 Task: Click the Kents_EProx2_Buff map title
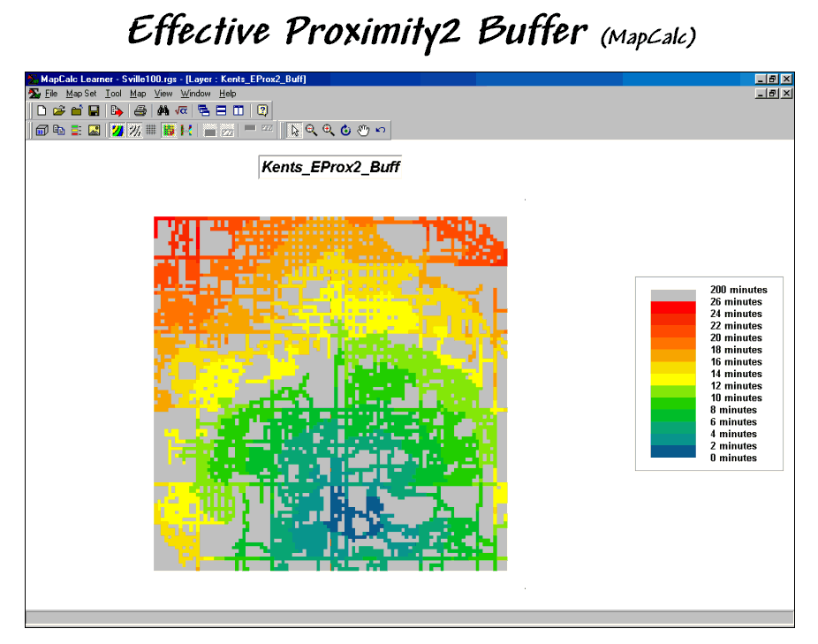tap(330, 167)
